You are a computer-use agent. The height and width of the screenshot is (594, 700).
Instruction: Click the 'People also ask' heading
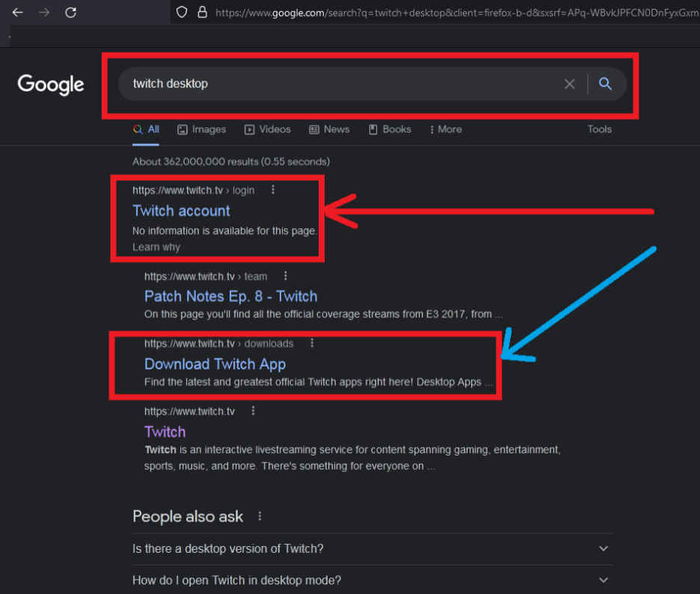pos(188,517)
